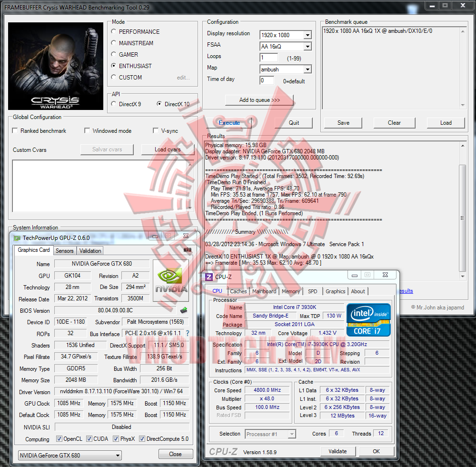The image size is (476, 467).
Task: Click the Add to queue button
Action: click(x=259, y=100)
